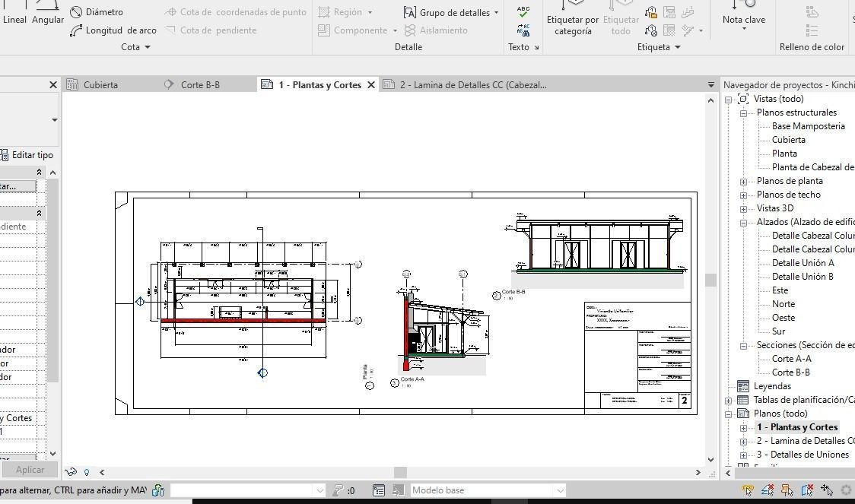The height and width of the screenshot is (504, 855).
Task: Collapse the Planos estructurales node
Action: (743, 113)
